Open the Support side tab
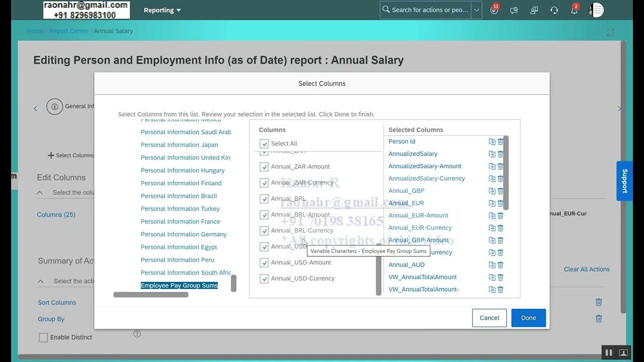Image resolution: width=644 pixels, height=362 pixels. pos(624,181)
